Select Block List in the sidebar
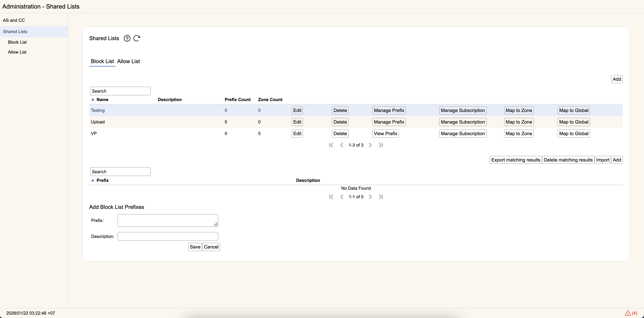The height and width of the screenshot is (318, 644). (x=17, y=42)
